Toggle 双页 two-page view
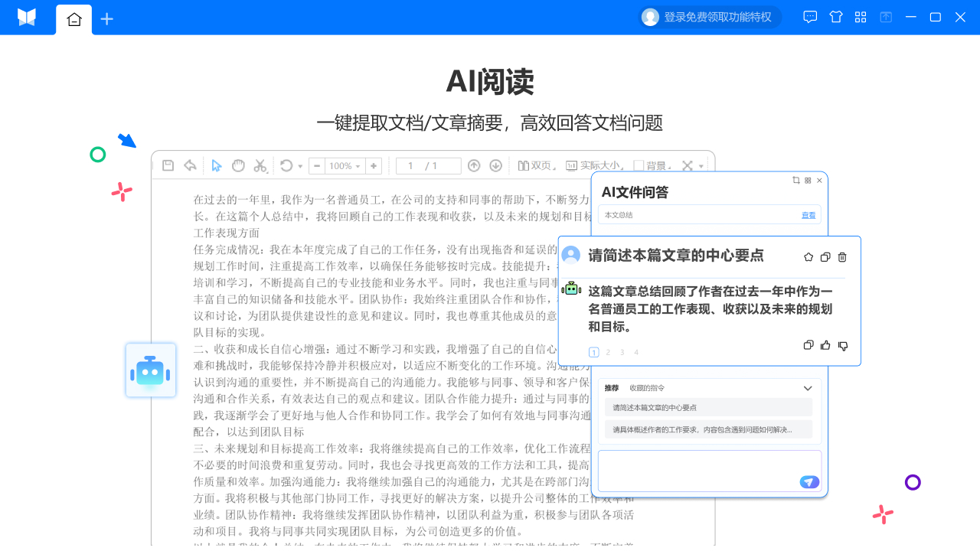Viewport: 980px width, 551px height. coord(535,166)
